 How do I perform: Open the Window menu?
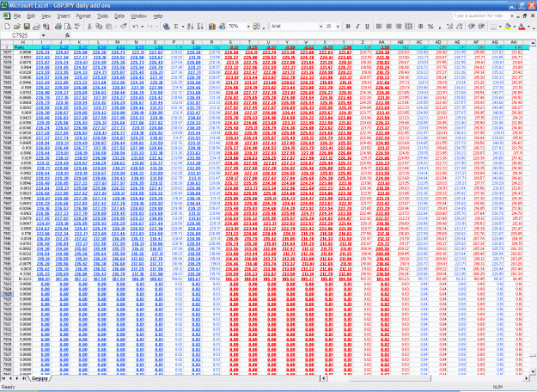(139, 16)
